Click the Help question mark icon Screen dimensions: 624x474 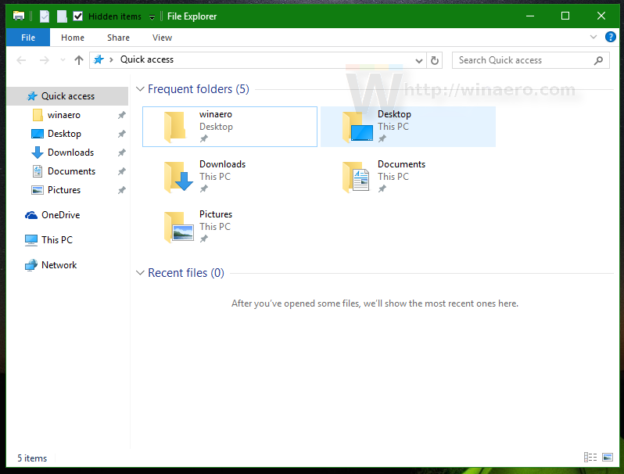point(610,37)
